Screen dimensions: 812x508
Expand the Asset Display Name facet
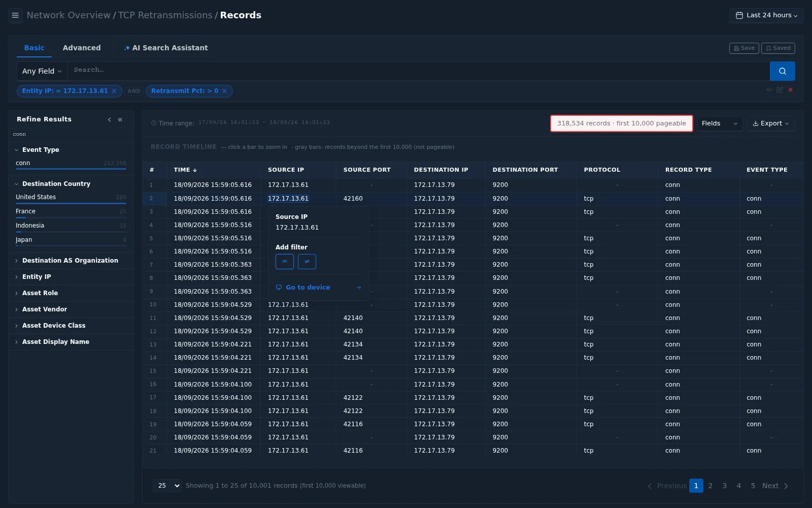pyautogui.click(x=71, y=342)
